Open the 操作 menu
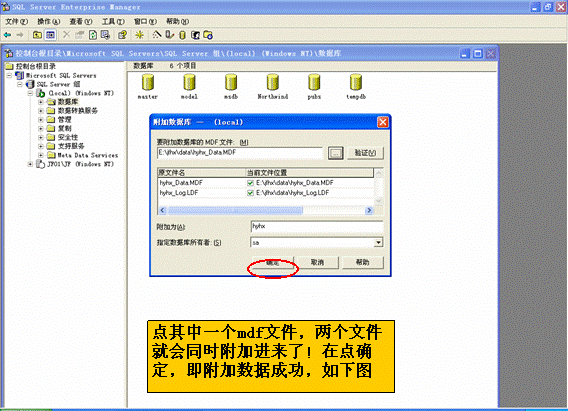Screen dimensions: 568x411 (49, 21)
